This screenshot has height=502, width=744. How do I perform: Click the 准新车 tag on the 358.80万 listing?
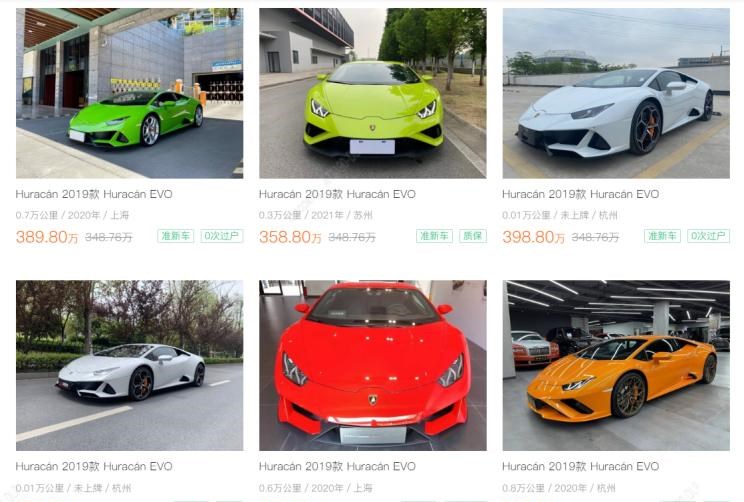click(x=435, y=236)
